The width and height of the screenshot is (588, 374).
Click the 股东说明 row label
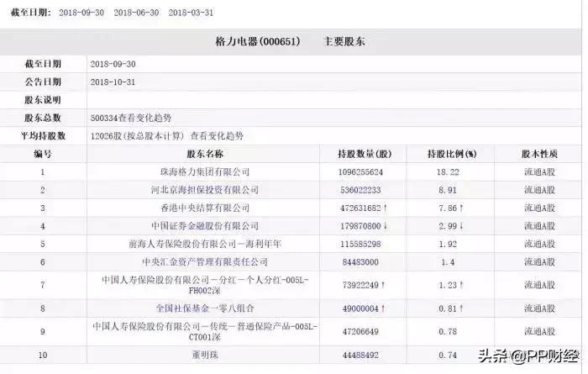pyautogui.click(x=43, y=100)
